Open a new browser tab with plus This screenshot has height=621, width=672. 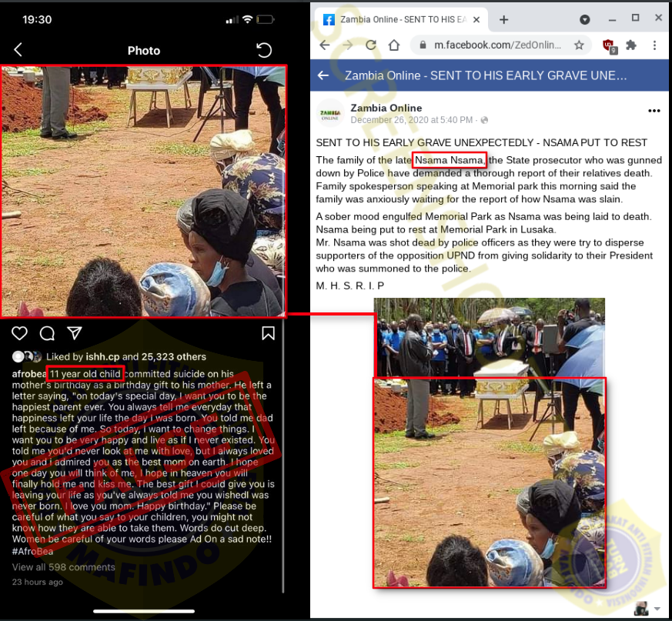coord(504,20)
